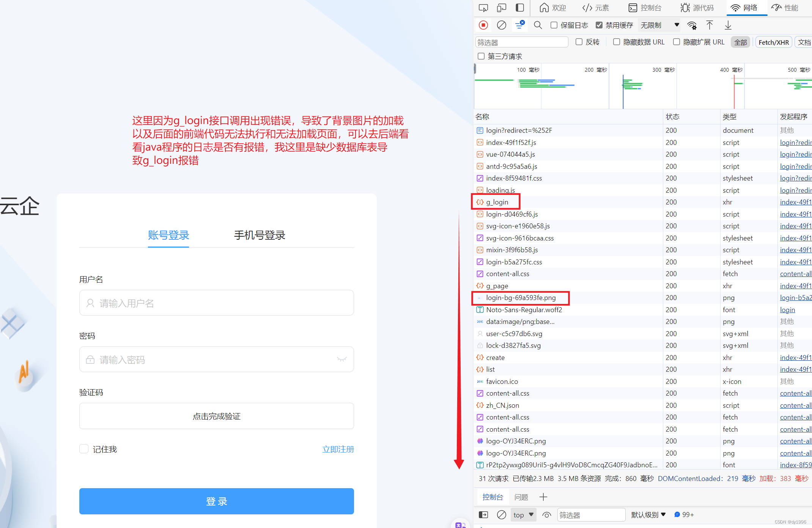
Task: Click the record network log icon
Action: tap(483, 25)
